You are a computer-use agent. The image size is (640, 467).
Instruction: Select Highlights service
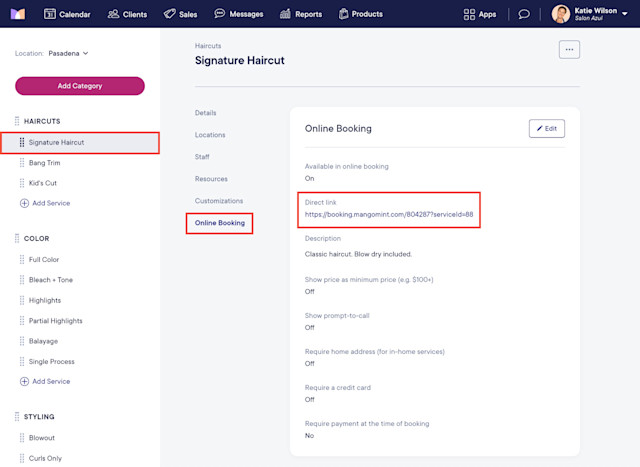point(45,300)
